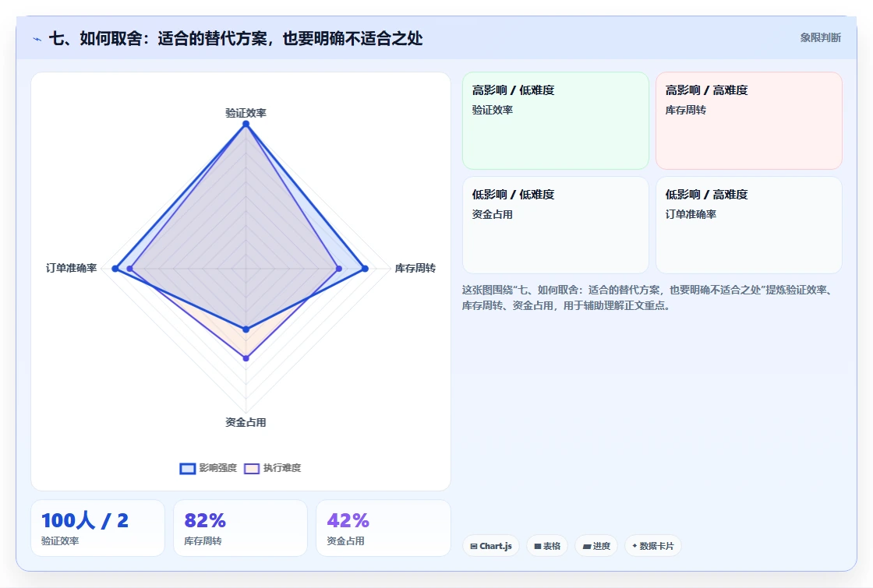Select the 低影响 / 低难度 quadrant card
The image size is (873, 588).
(x=556, y=225)
